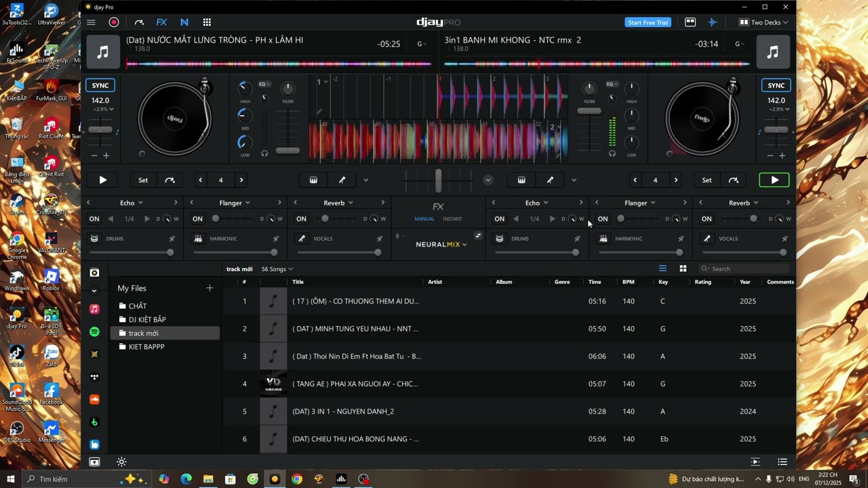Add a new folder with plus icon
868x488 pixels.
coord(210,288)
